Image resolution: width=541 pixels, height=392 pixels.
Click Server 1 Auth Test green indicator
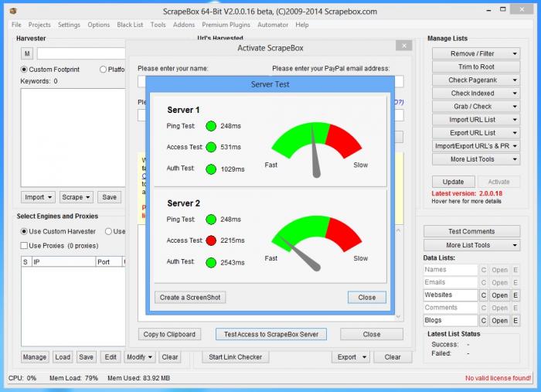pyautogui.click(x=211, y=169)
